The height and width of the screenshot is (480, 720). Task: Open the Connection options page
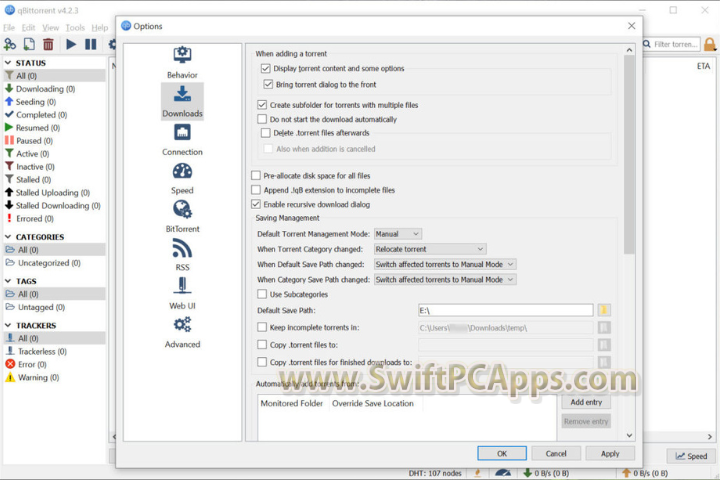[x=182, y=140]
